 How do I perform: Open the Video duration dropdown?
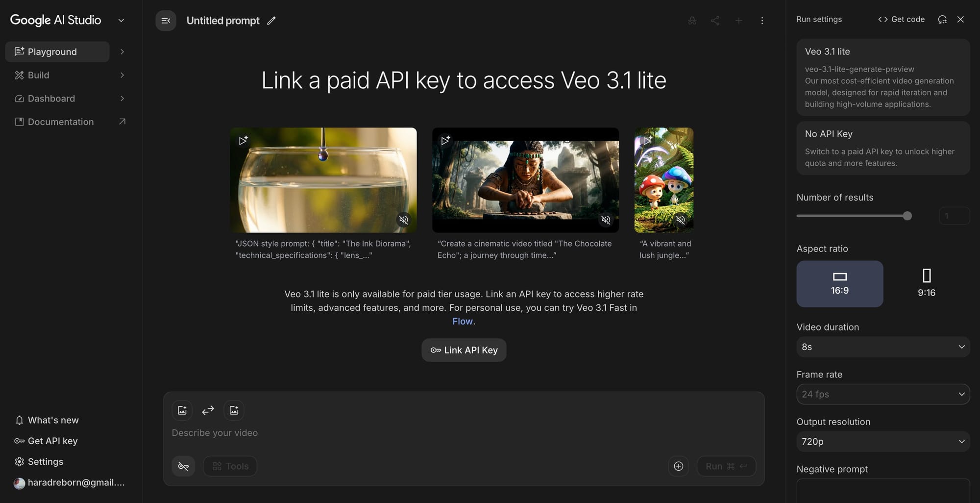883,347
